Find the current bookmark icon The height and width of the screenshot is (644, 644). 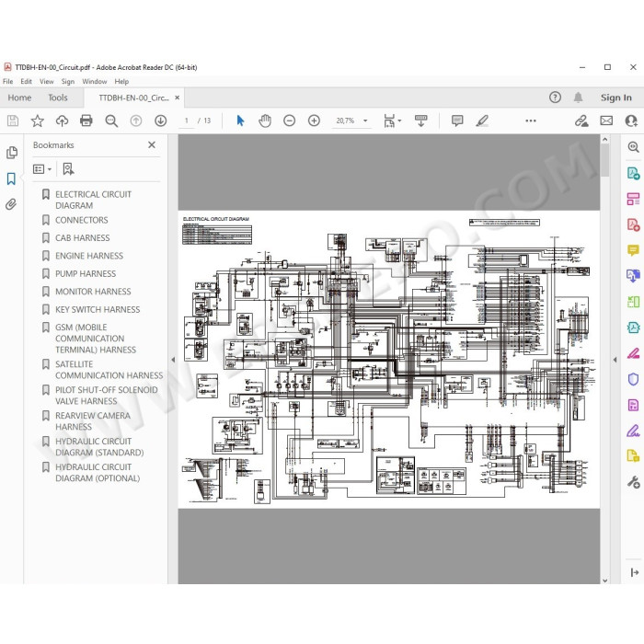coord(68,168)
